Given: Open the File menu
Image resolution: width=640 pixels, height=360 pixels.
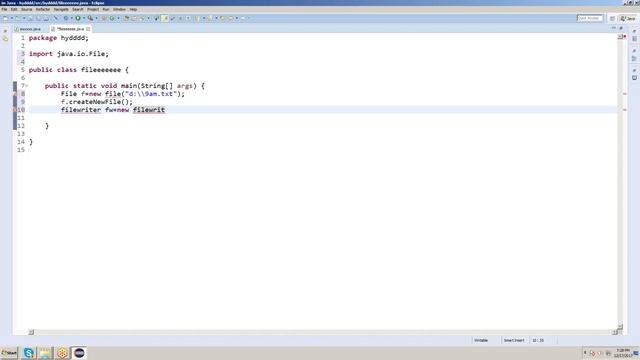Looking at the screenshot, I should coord(4,9).
